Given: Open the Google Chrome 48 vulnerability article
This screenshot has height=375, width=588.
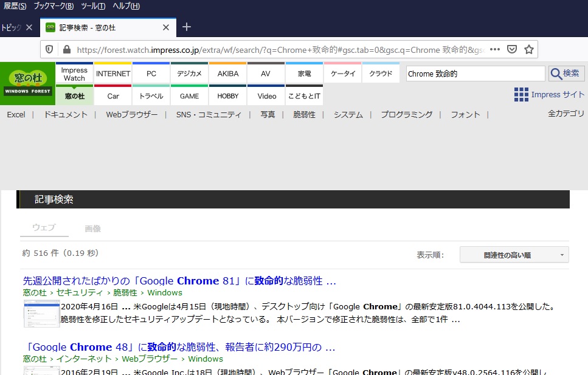Looking at the screenshot, I should (179, 348).
